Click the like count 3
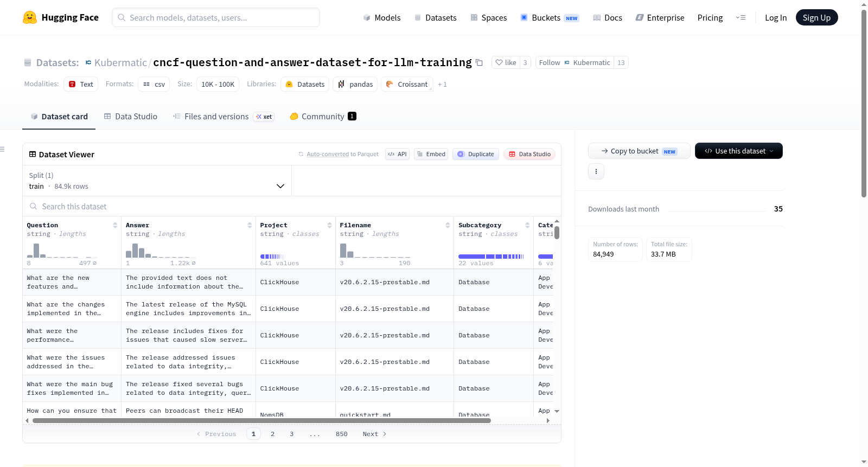The height and width of the screenshot is (467, 868). [x=525, y=62]
